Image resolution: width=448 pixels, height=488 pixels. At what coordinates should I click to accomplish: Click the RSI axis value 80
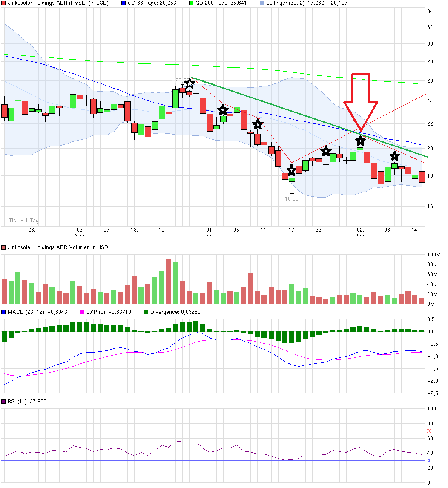pyautogui.click(x=430, y=424)
